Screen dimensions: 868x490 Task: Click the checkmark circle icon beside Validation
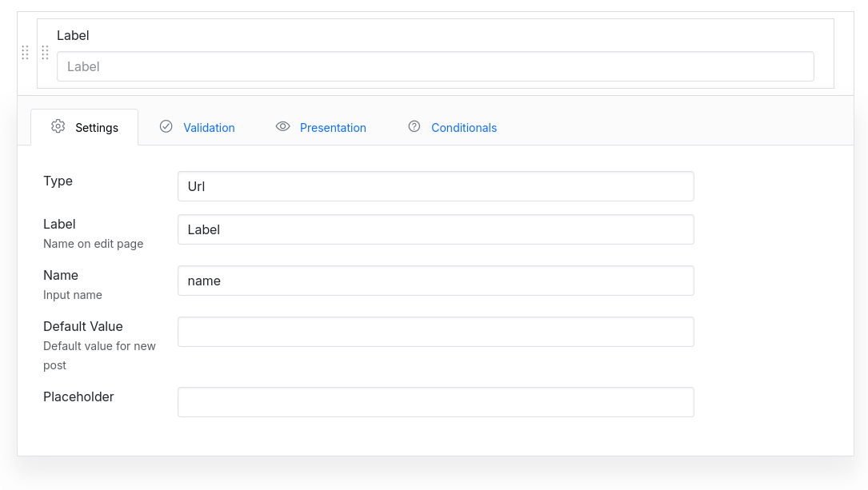(x=166, y=126)
